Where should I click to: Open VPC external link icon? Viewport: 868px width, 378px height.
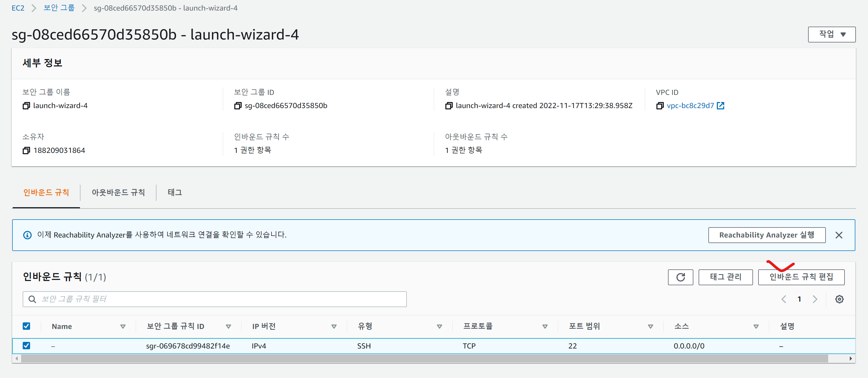721,106
